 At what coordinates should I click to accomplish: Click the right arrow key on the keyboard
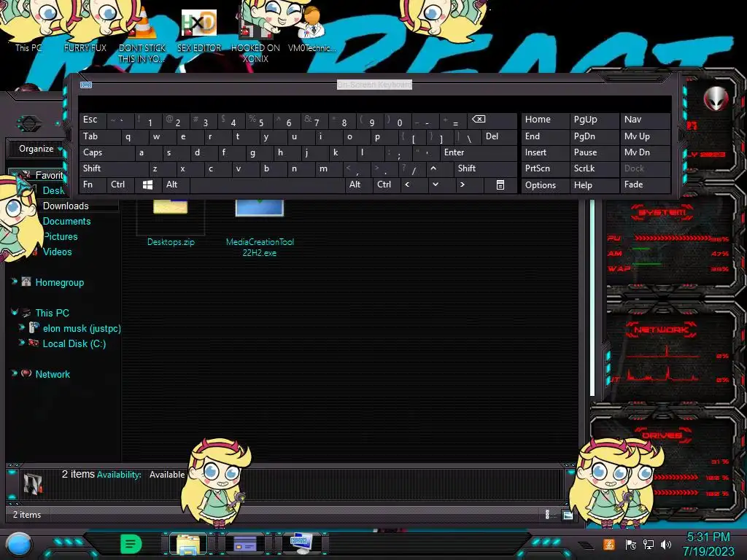coord(462,184)
